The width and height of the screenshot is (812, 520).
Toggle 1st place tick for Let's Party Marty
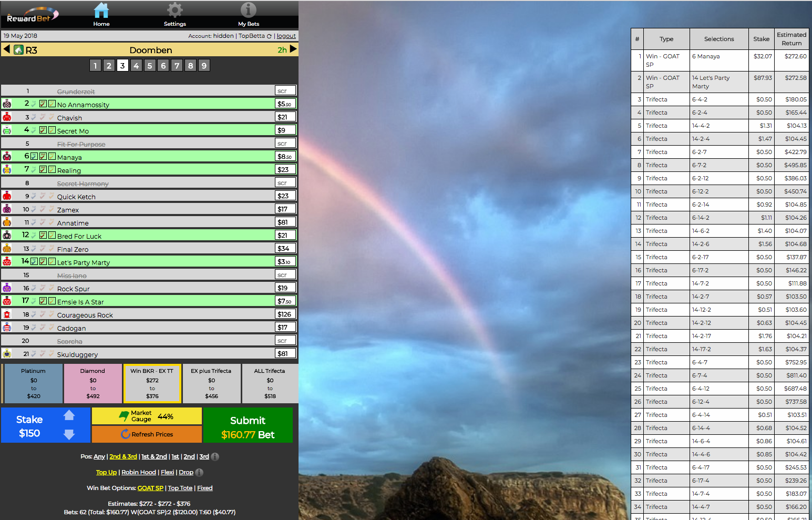click(x=34, y=261)
